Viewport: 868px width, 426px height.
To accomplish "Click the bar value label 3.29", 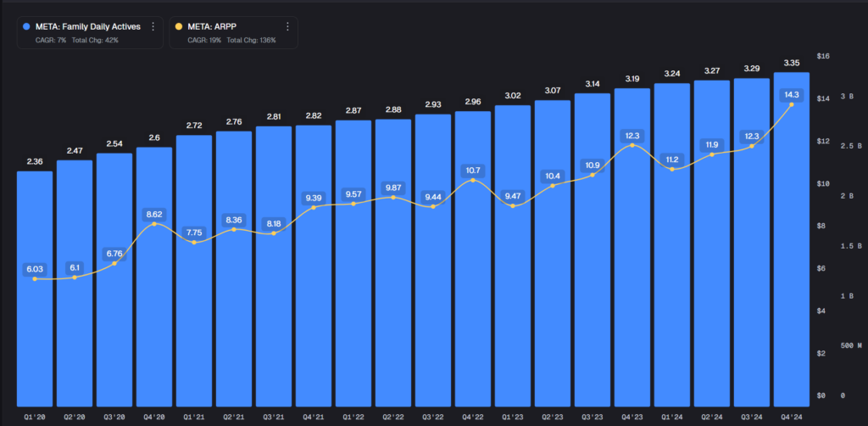I will [752, 69].
